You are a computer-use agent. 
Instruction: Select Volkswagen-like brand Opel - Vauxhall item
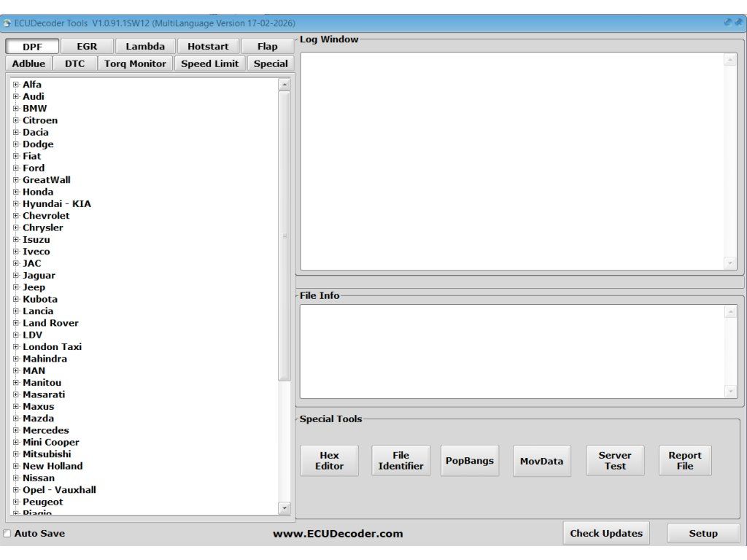point(59,490)
